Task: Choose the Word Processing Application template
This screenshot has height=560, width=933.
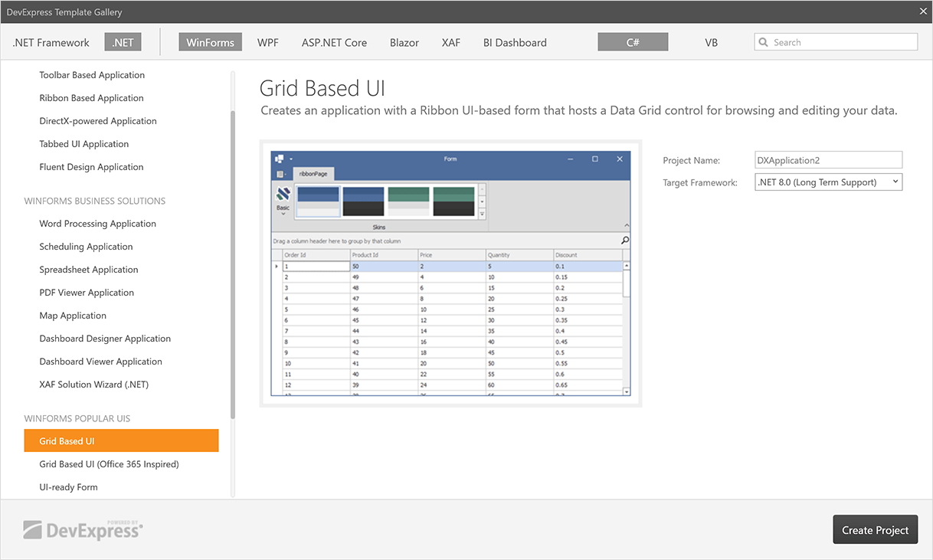Action: [x=97, y=223]
